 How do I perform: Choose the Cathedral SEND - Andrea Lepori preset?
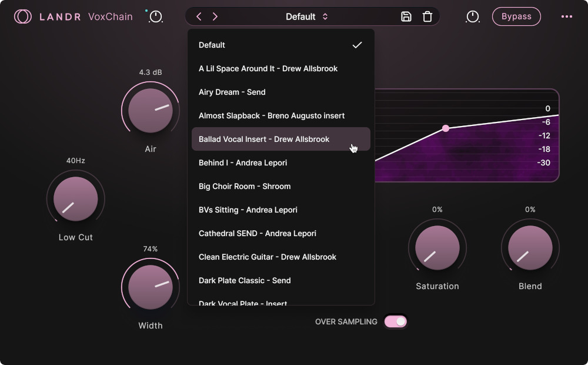pyautogui.click(x=258, y=233)
